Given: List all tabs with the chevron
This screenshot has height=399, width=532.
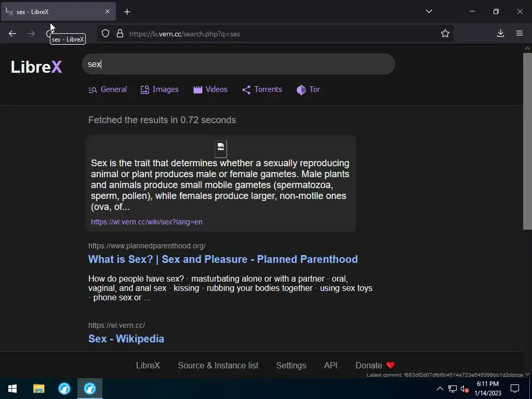Looking at the screenshot, I should click(x=429, y=11).
